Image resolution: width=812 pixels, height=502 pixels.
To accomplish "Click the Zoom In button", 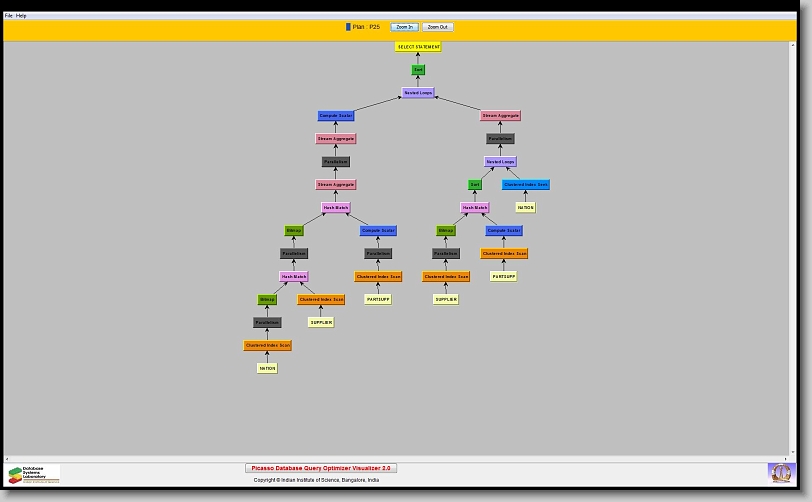I will [x=404, y=27].
